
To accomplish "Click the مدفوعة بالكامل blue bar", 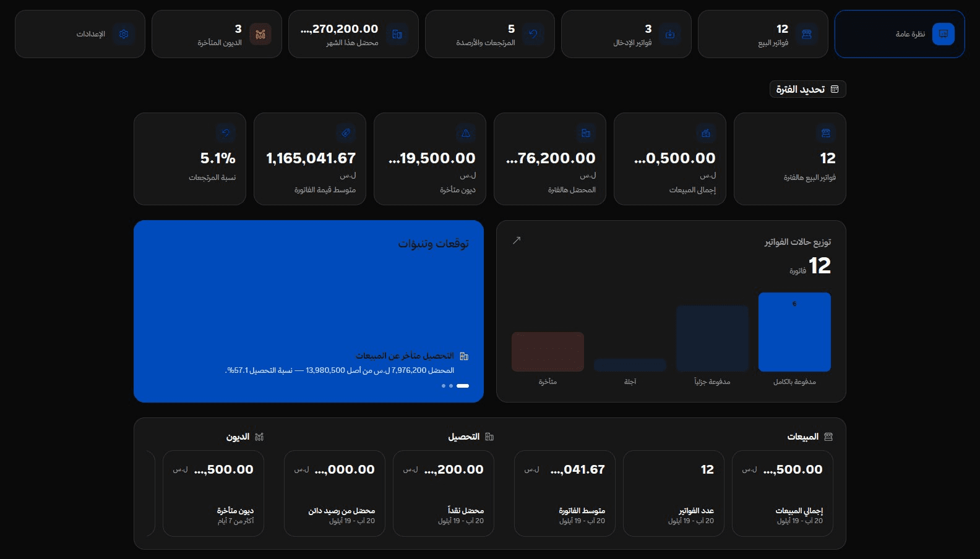I will [794, 332].
